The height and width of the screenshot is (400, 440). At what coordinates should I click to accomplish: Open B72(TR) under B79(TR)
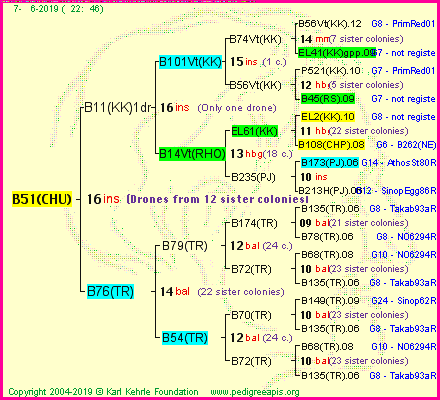(251, 269)
